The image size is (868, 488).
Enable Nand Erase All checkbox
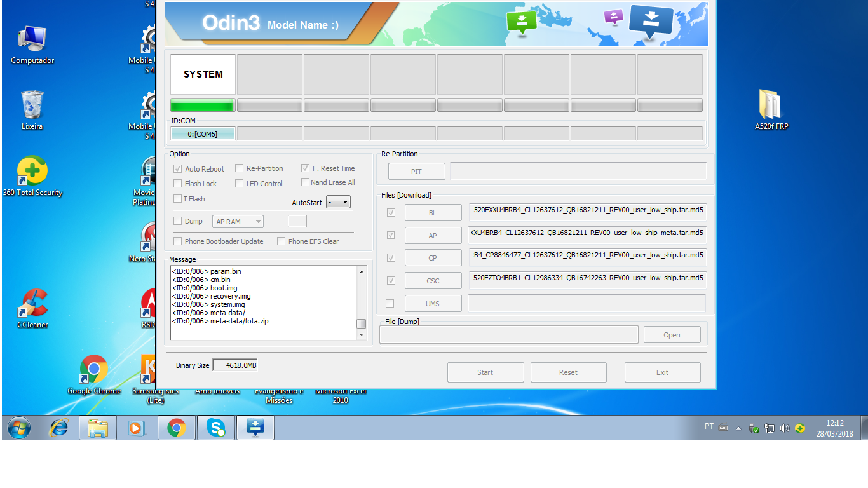click(x=306, y=182)
